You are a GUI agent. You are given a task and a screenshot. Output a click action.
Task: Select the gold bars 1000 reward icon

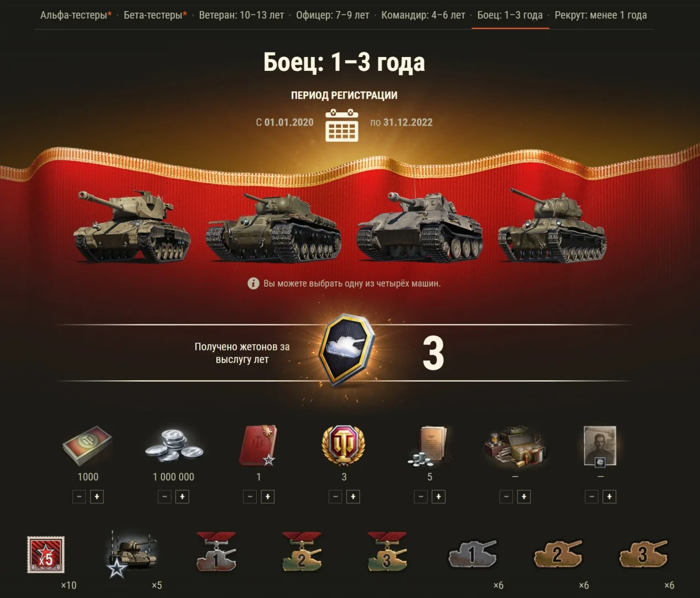pyautogui.click(x=87, y=446)
